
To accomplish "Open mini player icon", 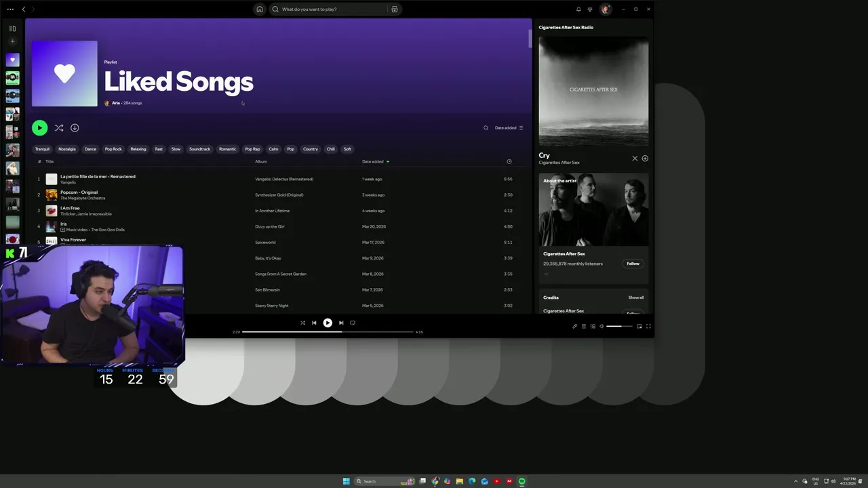I will tap(639, 327).
